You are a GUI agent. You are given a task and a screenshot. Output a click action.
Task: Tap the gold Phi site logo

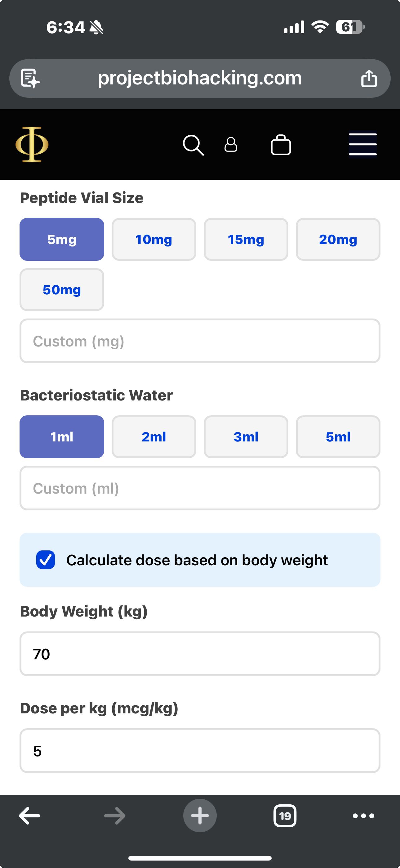[32, 145]
